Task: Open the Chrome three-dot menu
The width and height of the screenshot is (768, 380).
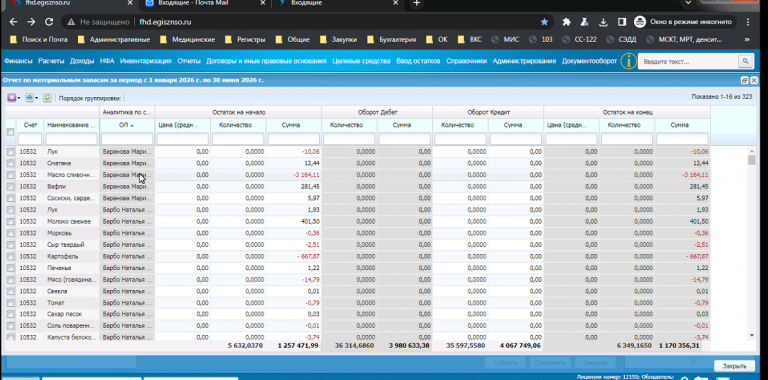Action: (748, 22)
